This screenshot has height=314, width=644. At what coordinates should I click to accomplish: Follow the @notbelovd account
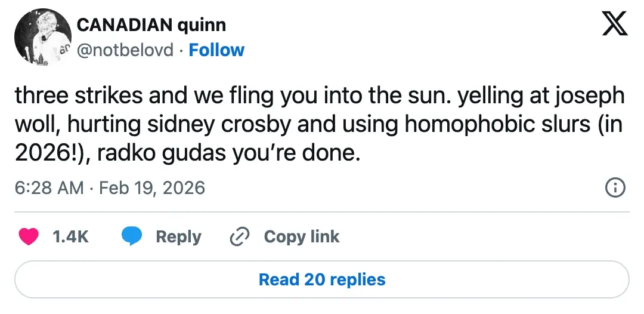(x=216, y=50)
